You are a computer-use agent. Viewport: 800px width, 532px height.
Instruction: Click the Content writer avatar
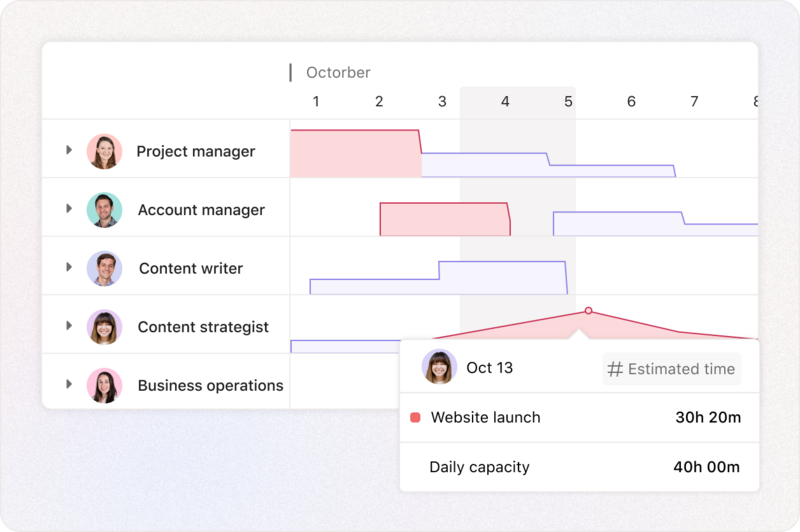105,268
